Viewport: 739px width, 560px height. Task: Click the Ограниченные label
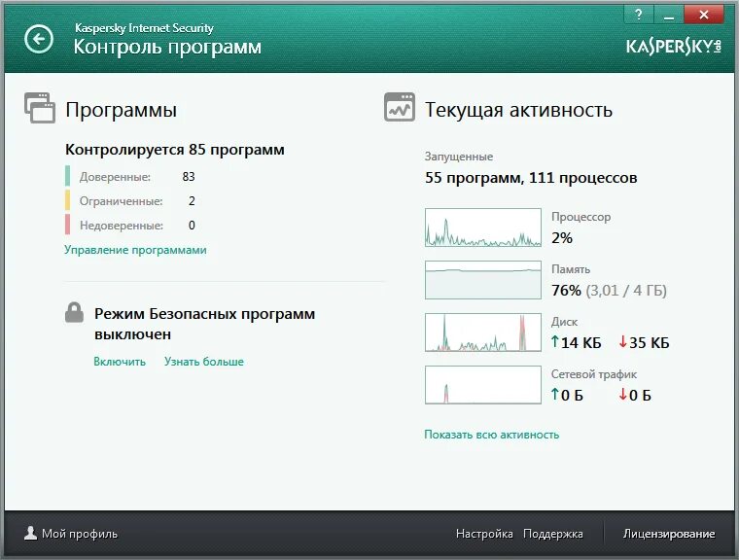pos(121,201)
